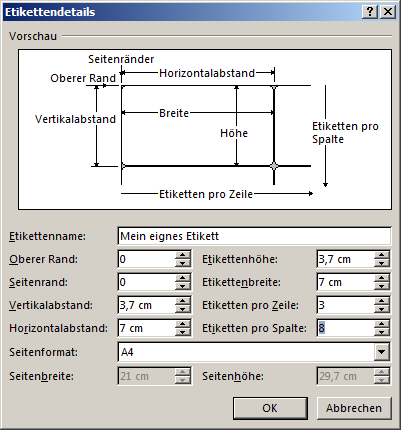This screenshot has width=401, height=430.
Task: Select the A4 Seitenformat combo box
Action: (x=254, y=352)
